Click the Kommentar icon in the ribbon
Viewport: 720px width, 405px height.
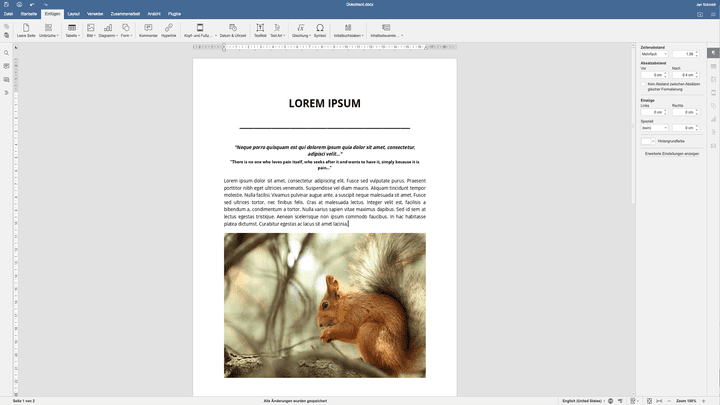pos(148,30)
